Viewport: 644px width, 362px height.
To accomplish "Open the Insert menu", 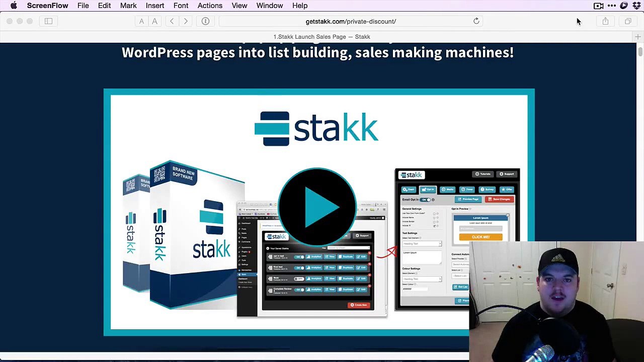I will tap(155, 6).
